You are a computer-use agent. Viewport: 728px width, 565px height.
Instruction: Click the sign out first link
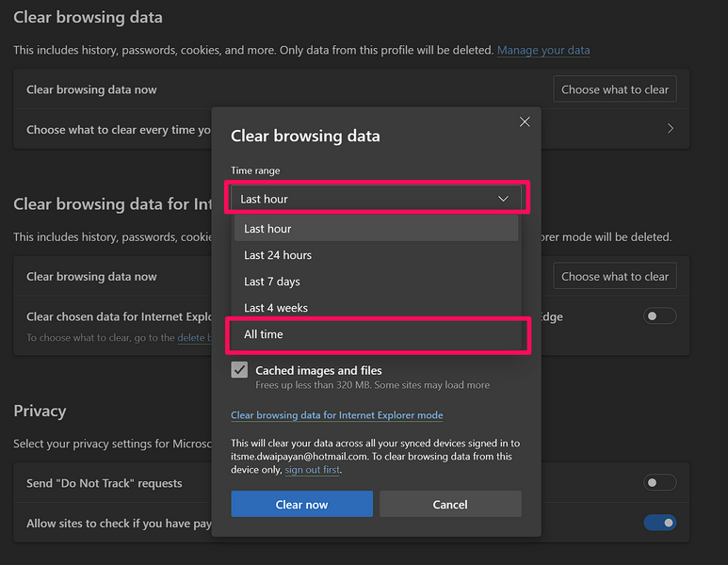pyautogui.click(x=311, y=470)
